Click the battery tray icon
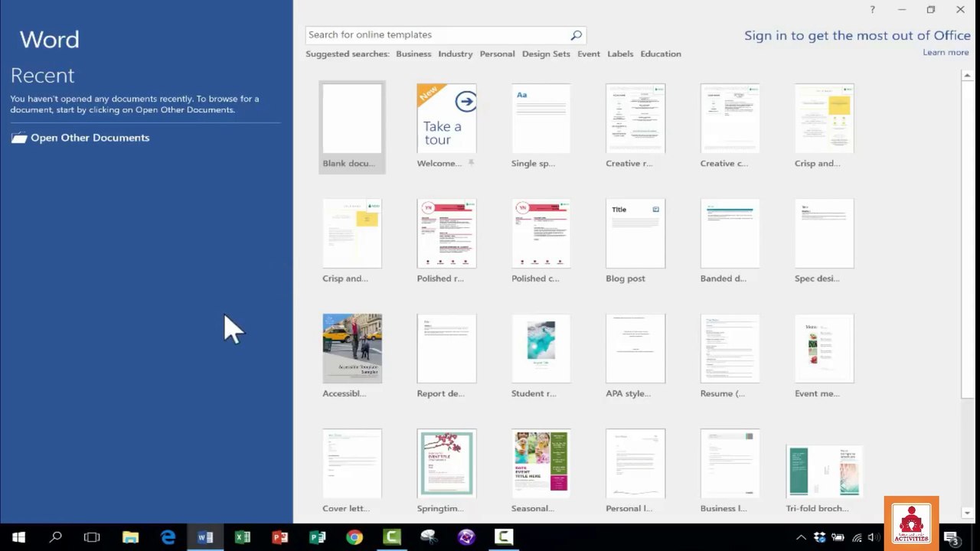 point(838,538)
